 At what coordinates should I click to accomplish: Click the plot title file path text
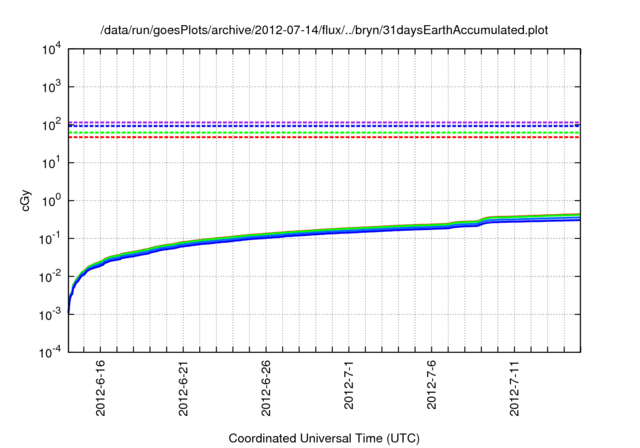tap(325, 31)
